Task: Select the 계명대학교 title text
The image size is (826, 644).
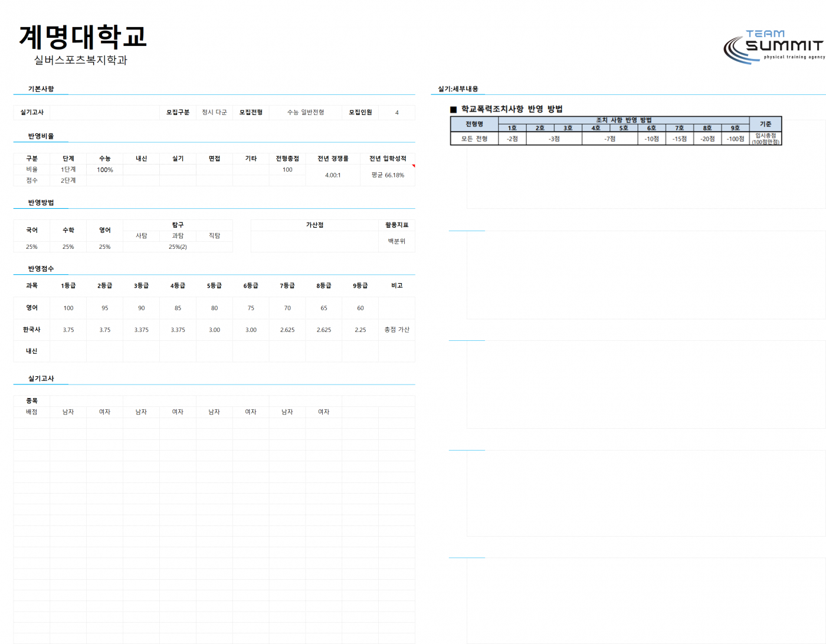Action: [83, 37]
